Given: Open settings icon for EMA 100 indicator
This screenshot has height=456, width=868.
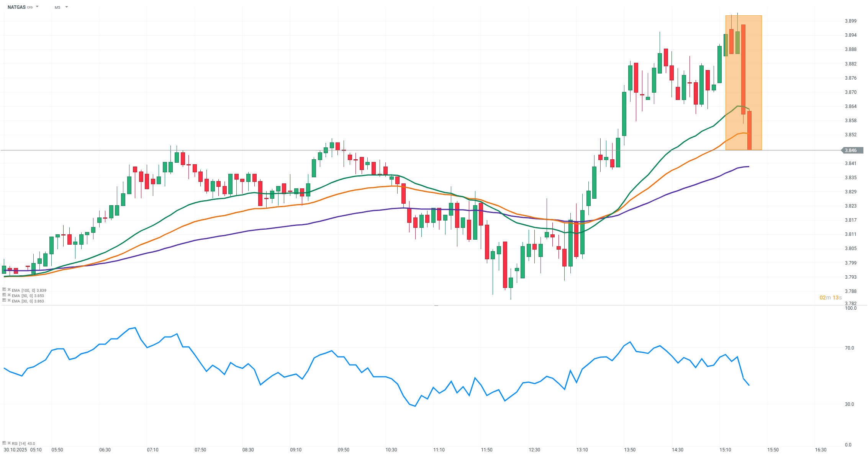Looking at the screenshot, I should tap(4, 290).
